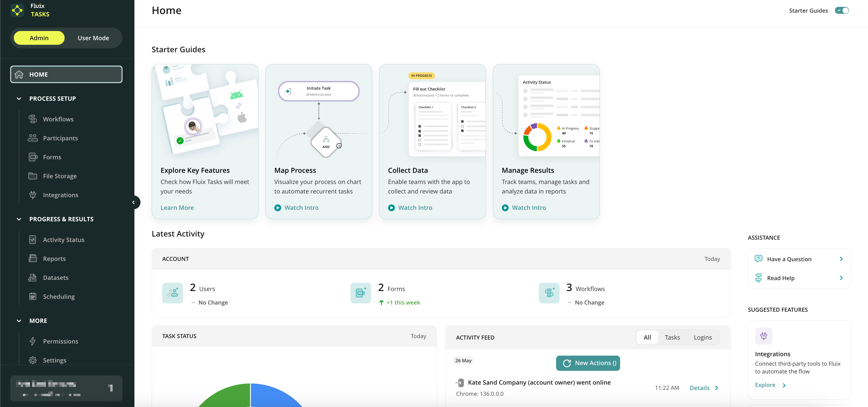The image size is (868, 407).
Task: Click the Scheduling calendar icon
Action: pyautogui.click(x=33, y=296)
